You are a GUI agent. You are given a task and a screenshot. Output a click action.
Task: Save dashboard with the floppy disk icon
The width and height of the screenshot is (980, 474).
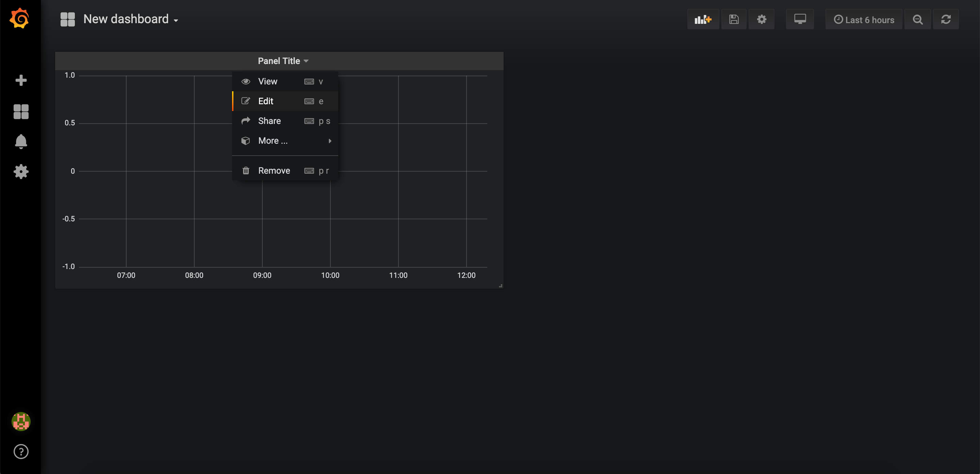(x=734, y=19)
